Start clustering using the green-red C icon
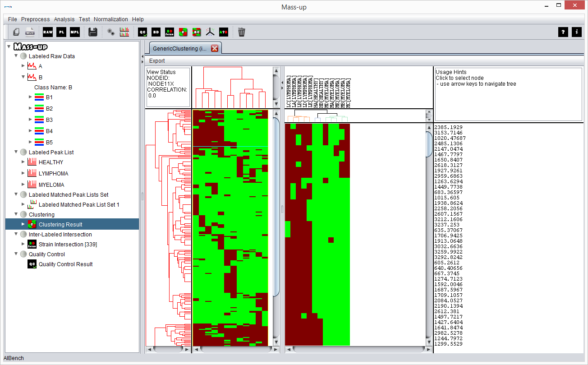 (182, 32)
